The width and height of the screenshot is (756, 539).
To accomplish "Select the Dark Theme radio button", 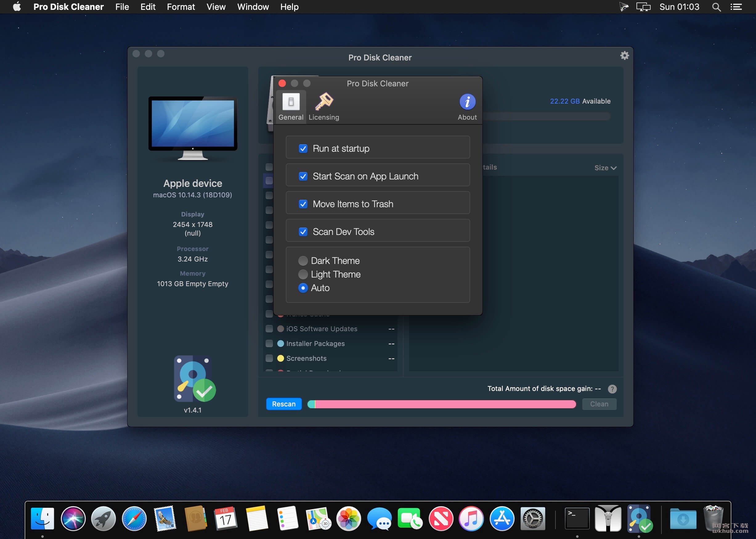I will coord(303,261).
